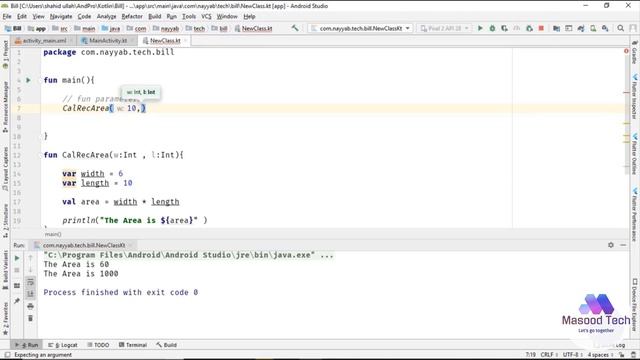Start debugging with the bug icon

tap(492, 28)
